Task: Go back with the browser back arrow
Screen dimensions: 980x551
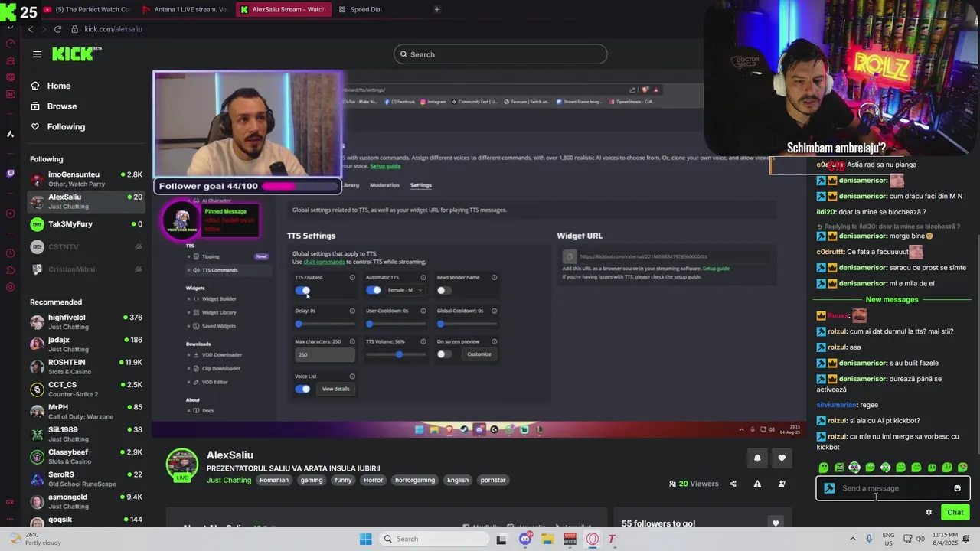Action: [31, 29]
